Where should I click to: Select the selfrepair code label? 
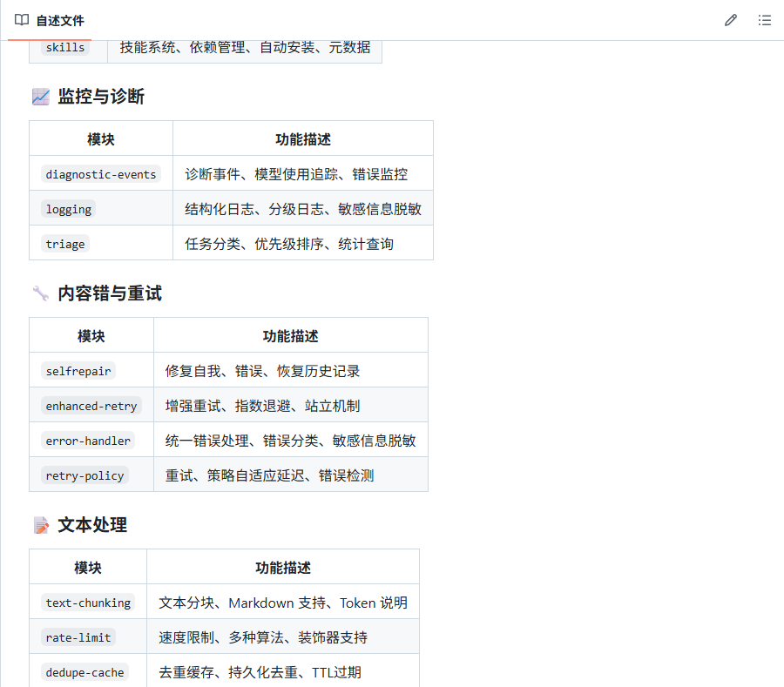(78, 371)
